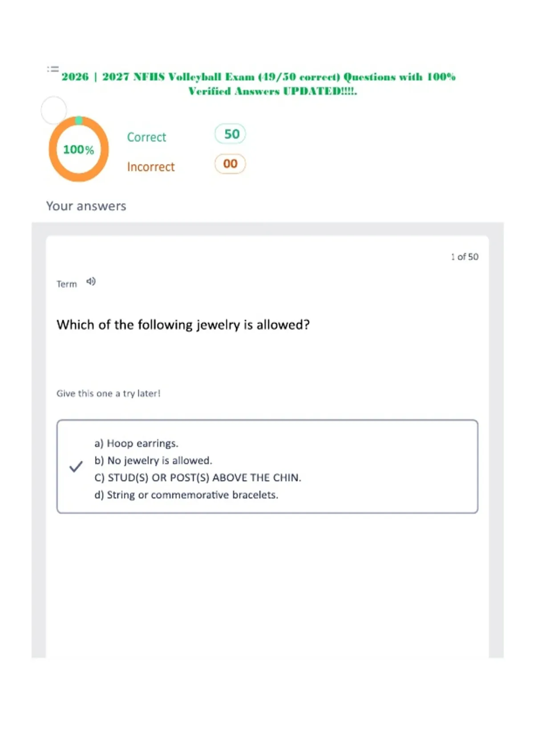534x756 pixels.
Task: Choose answer a) Hoop earrings
Action: [x=136, y=443]
